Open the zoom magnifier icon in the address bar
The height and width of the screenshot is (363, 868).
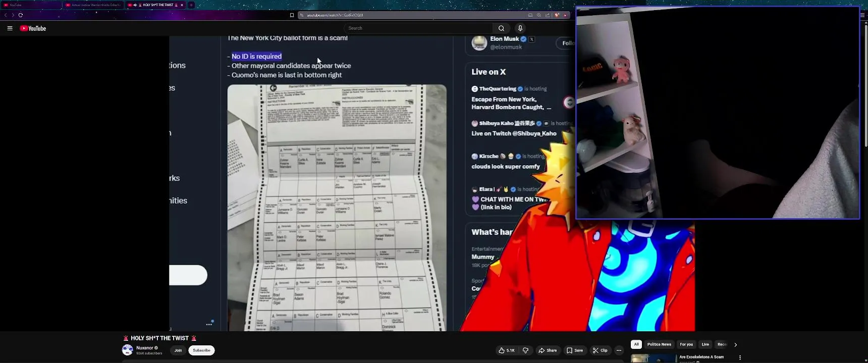(x=539, y=15)
